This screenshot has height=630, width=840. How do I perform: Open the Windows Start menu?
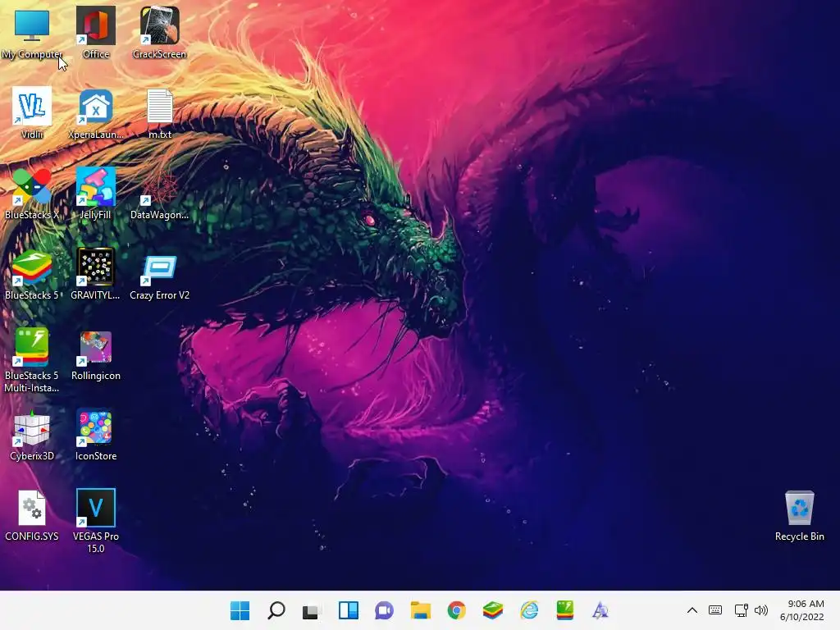click(240, 610)
